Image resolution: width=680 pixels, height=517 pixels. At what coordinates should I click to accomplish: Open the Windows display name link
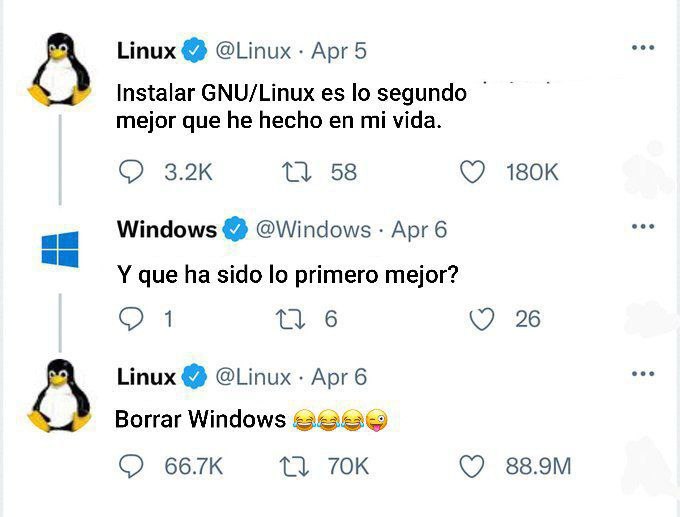click(167, 229)
